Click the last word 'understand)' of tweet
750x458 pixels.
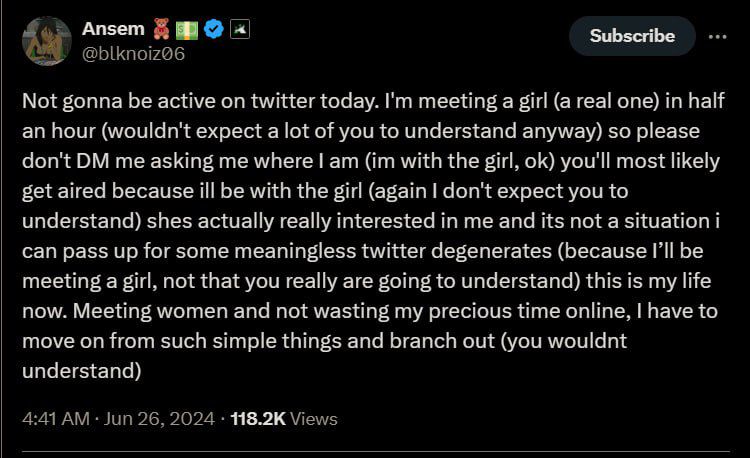click(x=82, y=371)
